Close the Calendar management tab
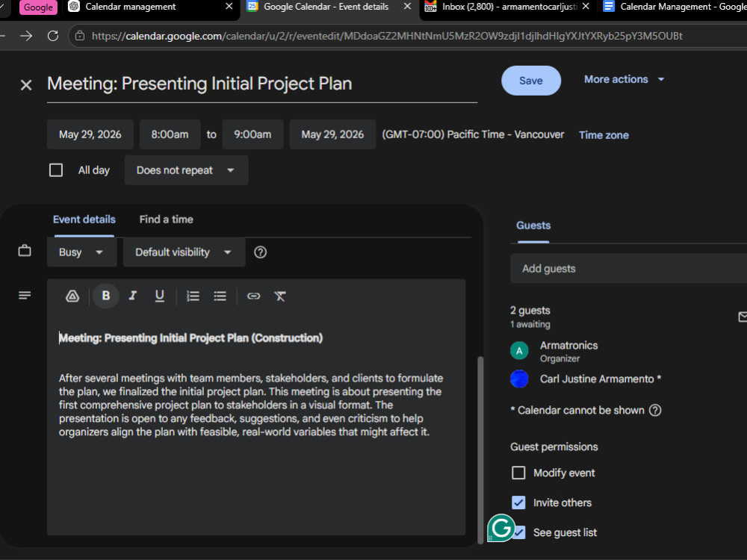This screenshot has width=747, height=560. 229,7
